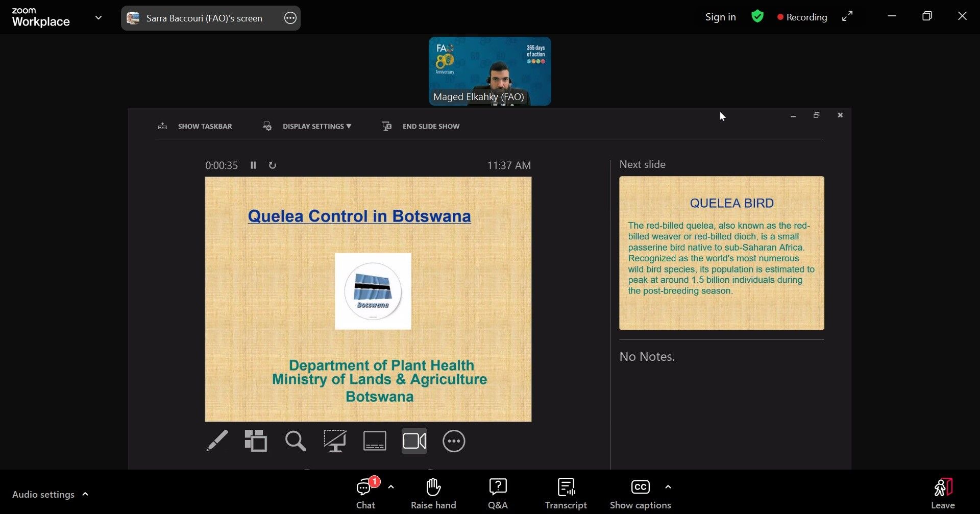Open the Transcript panel

(x=566, y=494)
